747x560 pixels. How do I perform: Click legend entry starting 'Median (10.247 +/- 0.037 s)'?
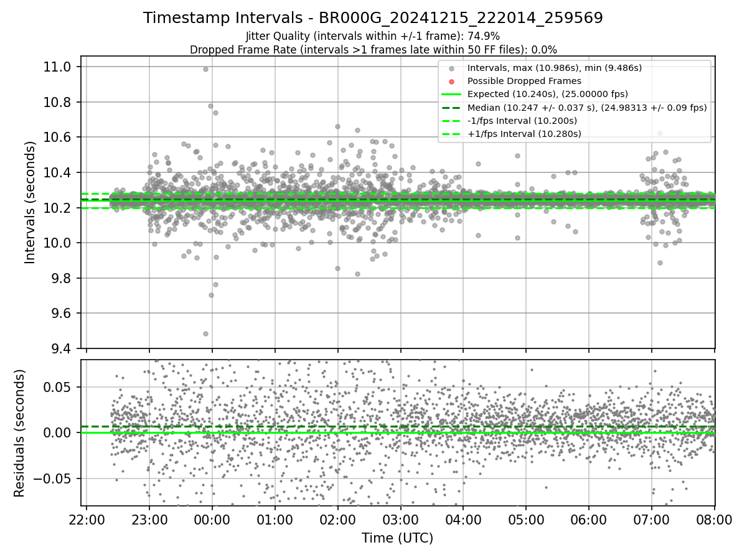(587, 108)
